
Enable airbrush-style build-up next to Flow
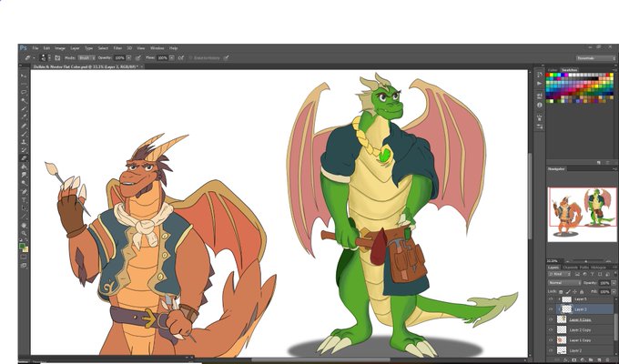pyautogui.click(x=180, y=57)
